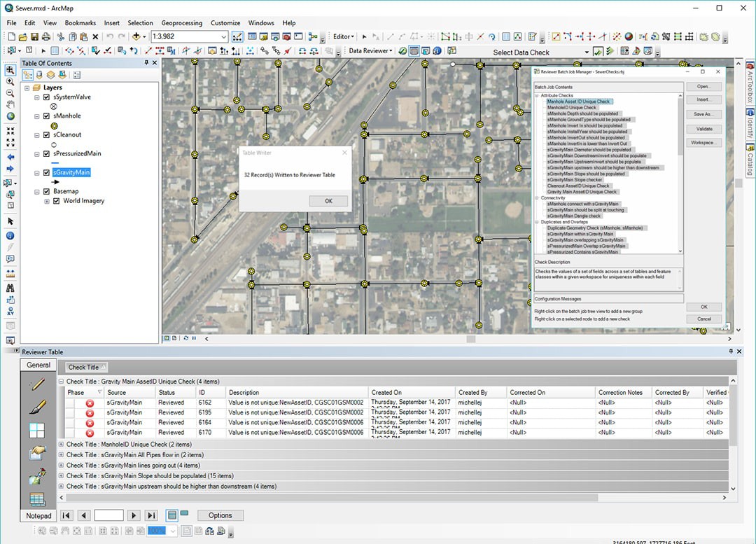Select the Identify tool

tap(10, 236)
